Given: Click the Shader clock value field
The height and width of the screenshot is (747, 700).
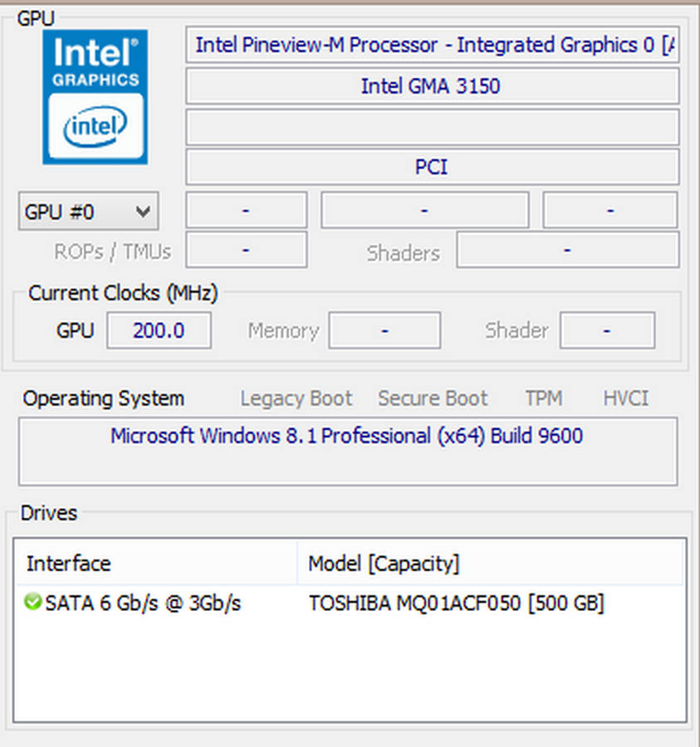Looking at the screenshot, I should 607,330.
